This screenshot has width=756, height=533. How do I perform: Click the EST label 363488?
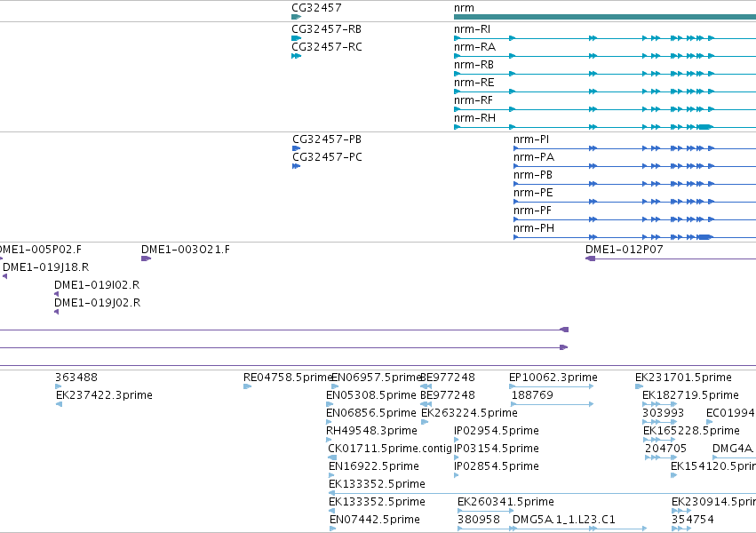point(76,378)
